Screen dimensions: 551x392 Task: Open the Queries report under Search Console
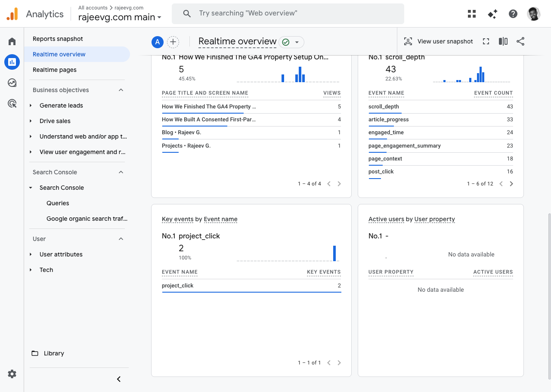58,203
